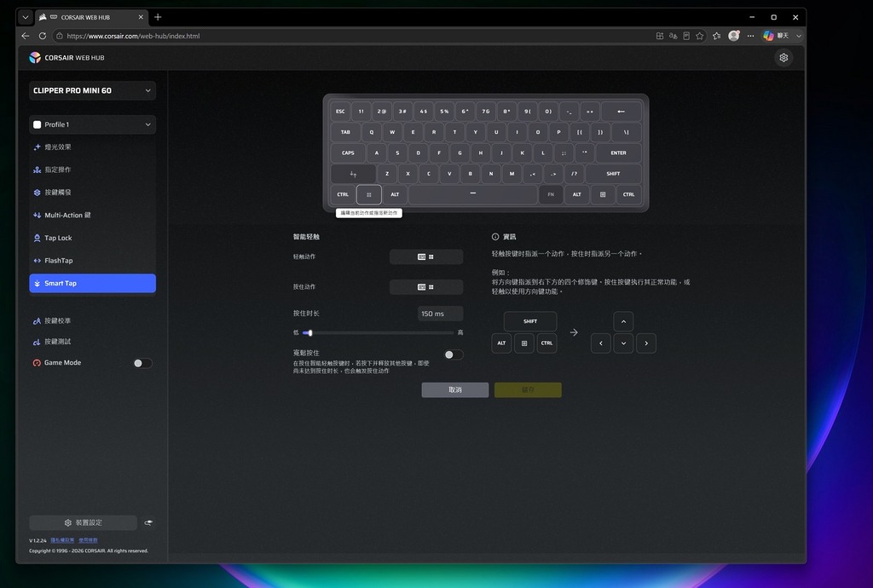Image resolution: width=873 pixels, height=588 pixels.
Task: Open the 隱私權政策 privacy policy link
Action: pos(62,540)
